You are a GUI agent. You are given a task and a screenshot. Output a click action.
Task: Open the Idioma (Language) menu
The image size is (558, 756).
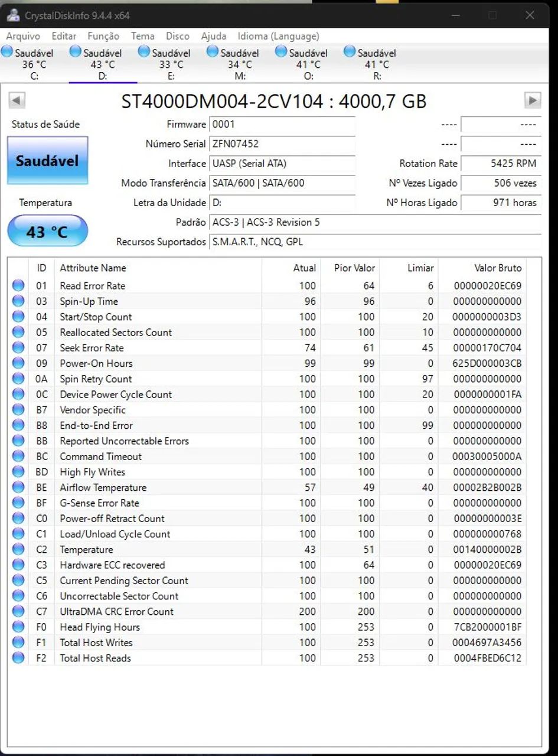point(278,36)
